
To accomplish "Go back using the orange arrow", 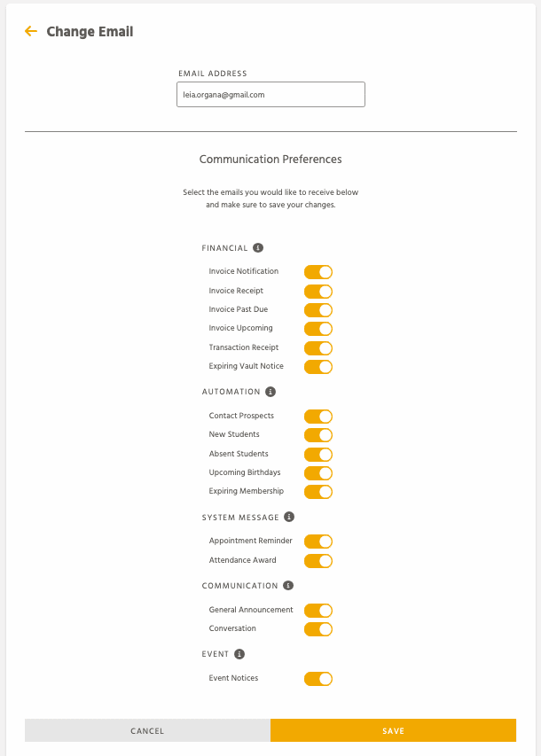I will [31, 31].
